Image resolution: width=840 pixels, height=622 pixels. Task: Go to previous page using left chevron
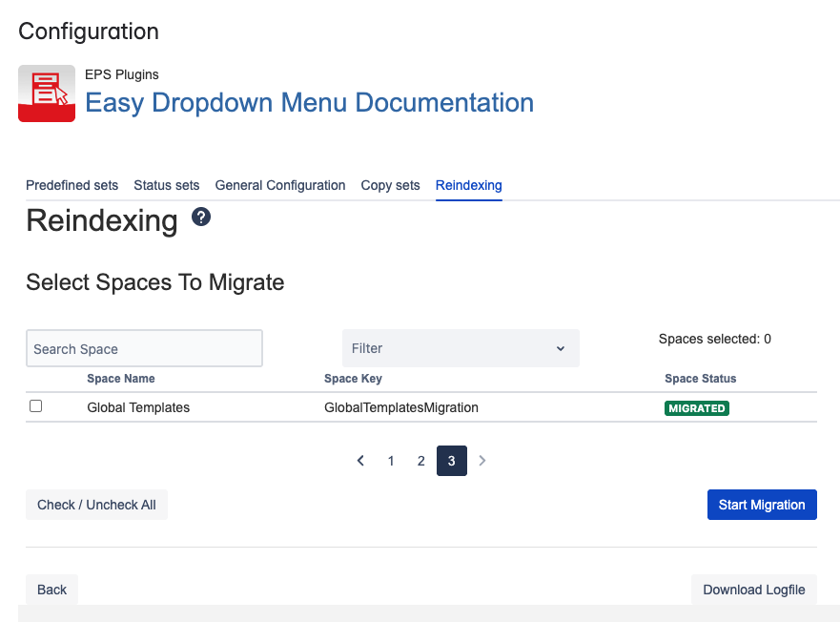(360, 461)
